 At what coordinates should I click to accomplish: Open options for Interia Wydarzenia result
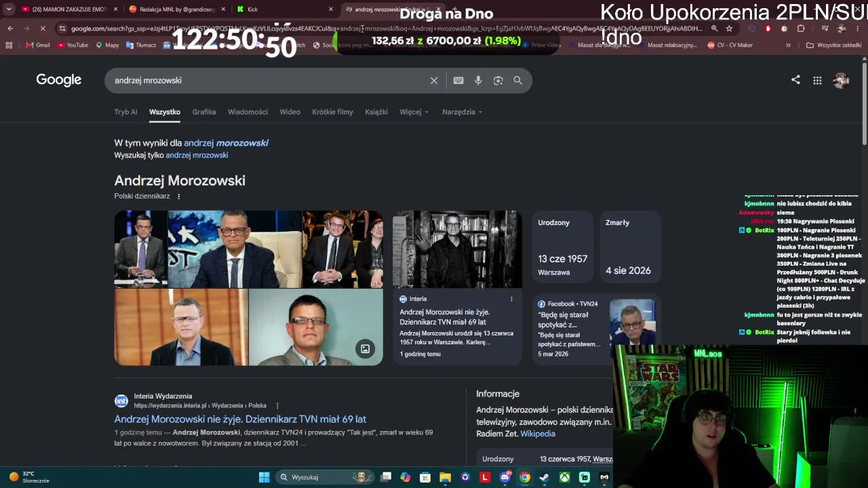[277, 406]
